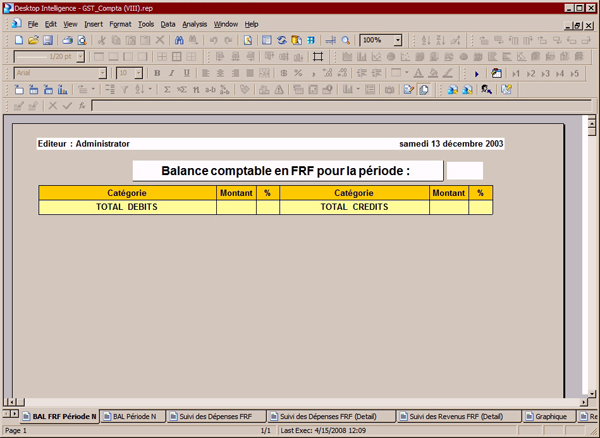Save the report with the floppy icon

[x=47, y=40]
